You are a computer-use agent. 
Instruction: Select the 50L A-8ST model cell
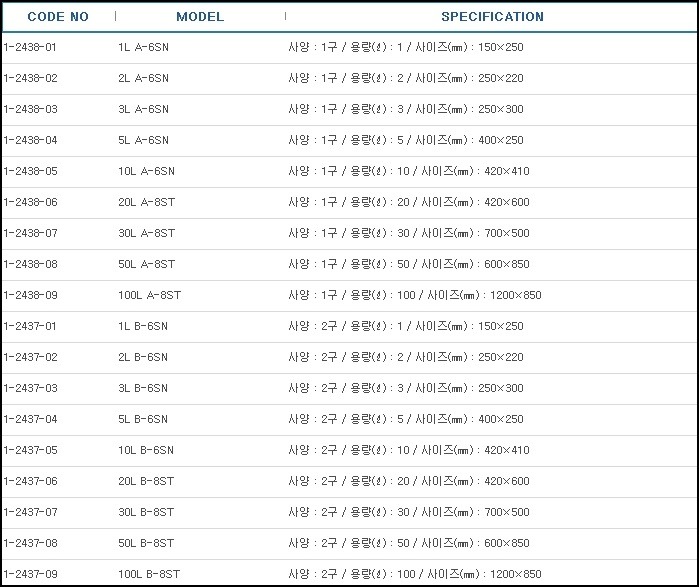click(147, 264)
